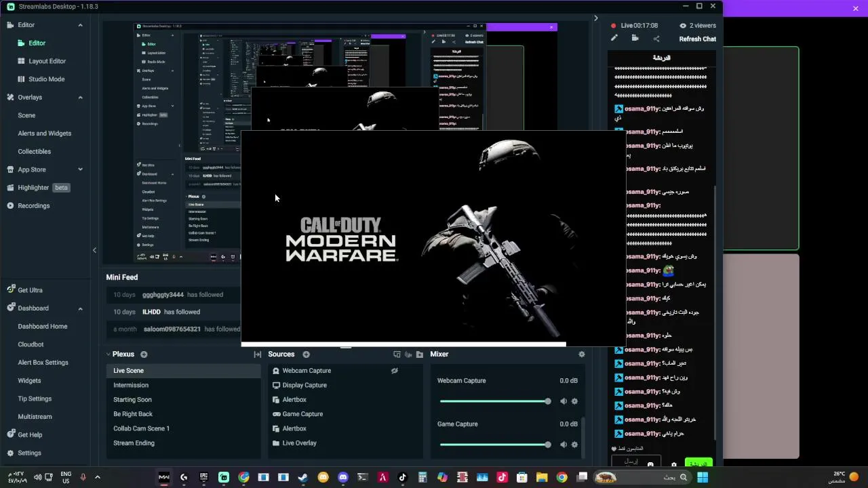The height and width of the screenshot is (488, 868).
Task: Select the Be Right Back scene
Action: click(183, 414)
